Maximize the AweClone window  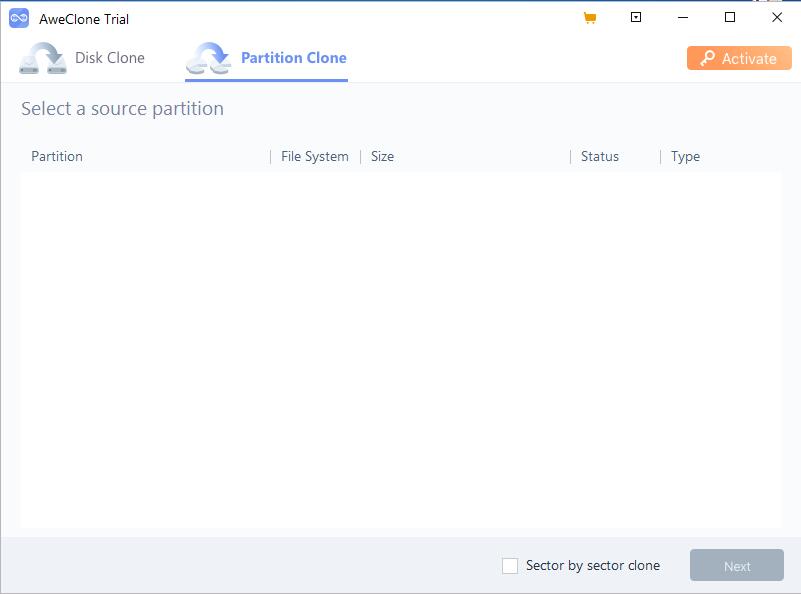[x=730, y=17]
